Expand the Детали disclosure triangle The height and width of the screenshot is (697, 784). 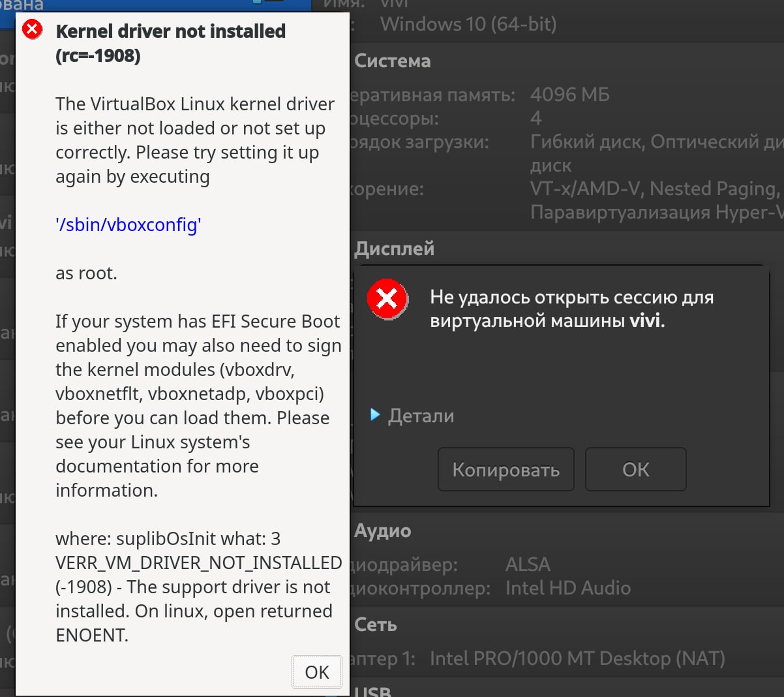pos(375,415)
